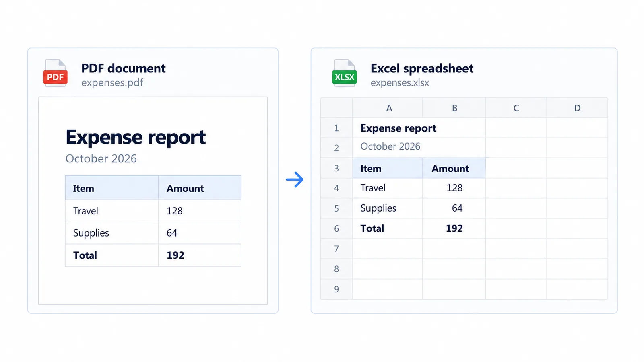Select row 2 header in spreadsheet
644x362 pixels.
point(336,148)
